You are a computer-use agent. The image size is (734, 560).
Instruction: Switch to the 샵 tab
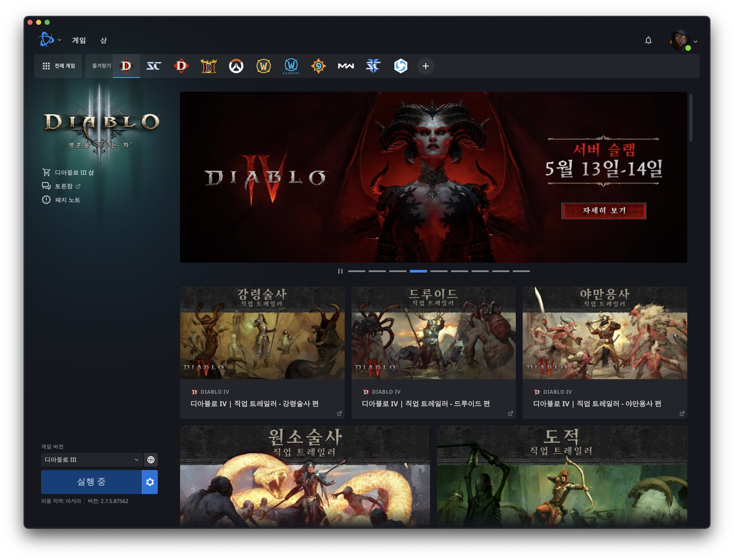coord(103,40)
